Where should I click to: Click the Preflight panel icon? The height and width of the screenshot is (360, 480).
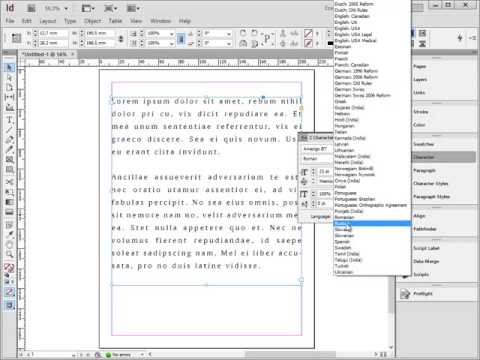pos(405,294)
